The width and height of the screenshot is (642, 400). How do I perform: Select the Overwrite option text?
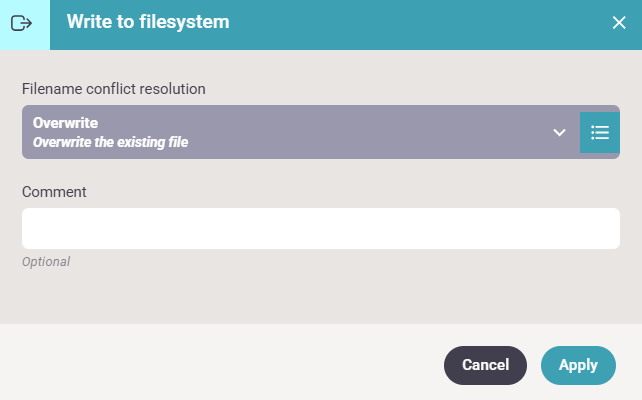(66, 123)
